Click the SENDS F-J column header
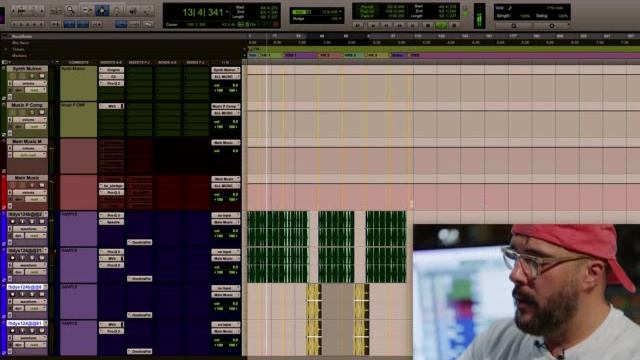640x360 pixels. (196, 62)
